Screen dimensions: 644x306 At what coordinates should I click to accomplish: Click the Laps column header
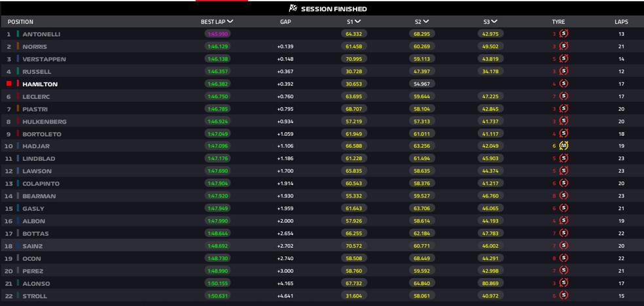(x=621, y=22)
